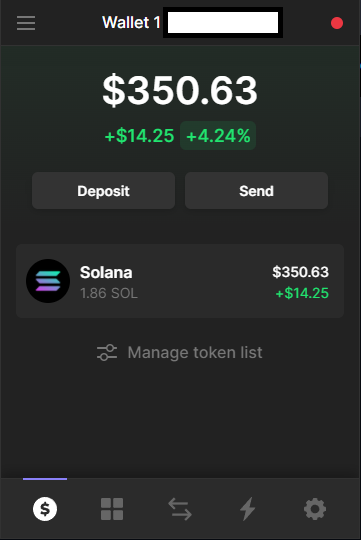361x540 pixels.
Task: Click the Deposit button
Action: coord(103,190)
